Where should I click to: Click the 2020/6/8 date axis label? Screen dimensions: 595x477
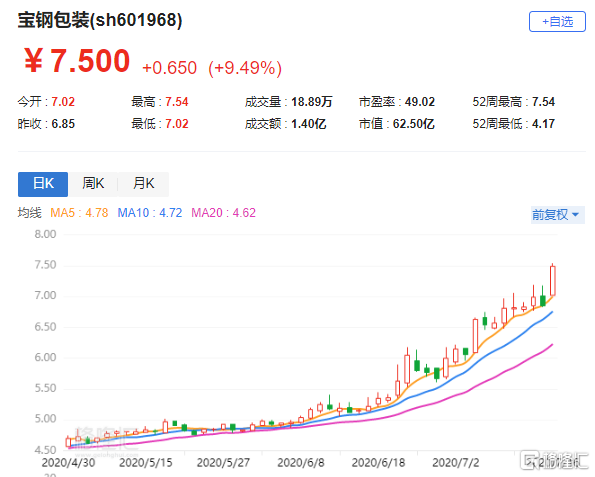[x=301, y=463]
